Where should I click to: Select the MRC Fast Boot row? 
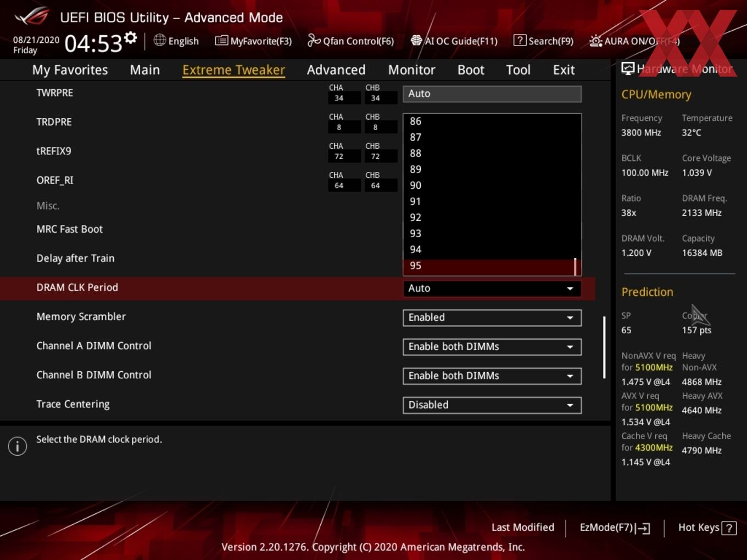(297, 229)
